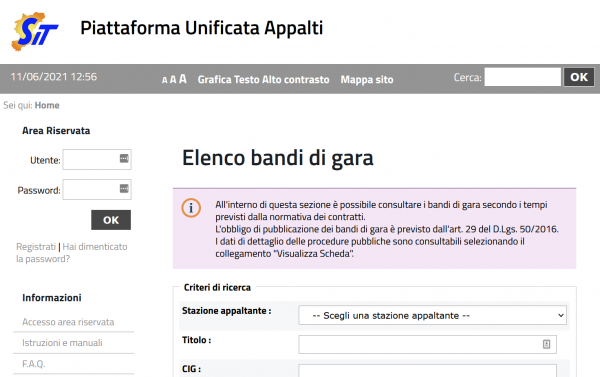Select medium font size A
The image size is (600, 377).
(x=173, y=80)
